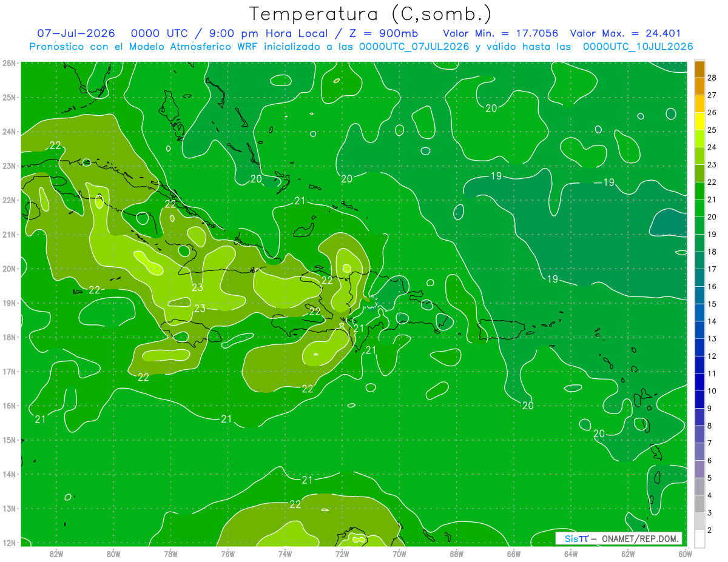Pick the dark navy band between 10 and 11
This screenshot has width=728, height=562.
(x=699, y=383)
